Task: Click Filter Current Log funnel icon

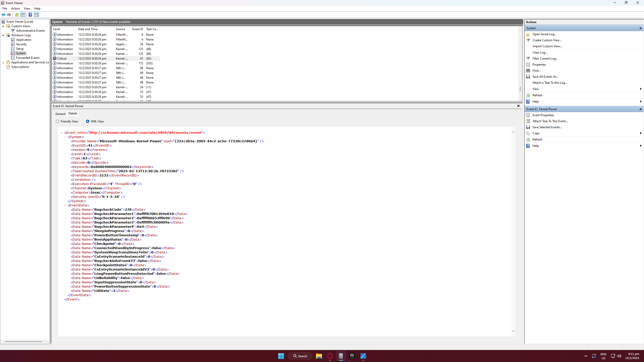Action: (528, 59)
